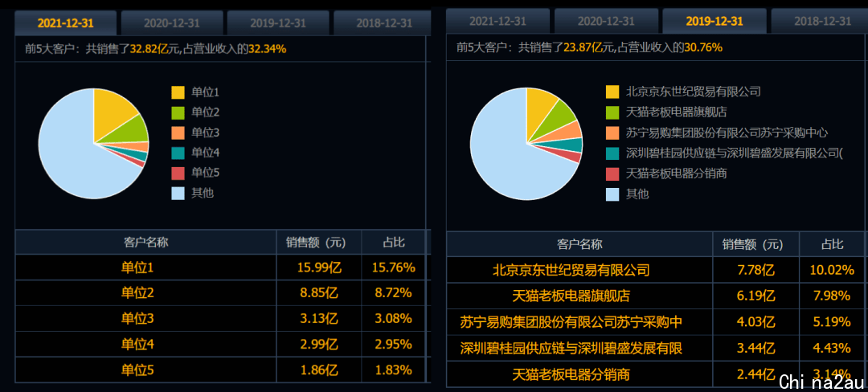Open the 2020-12-31 tab in left panel
This screenshot has height=392, width=868.
point(172,23)
